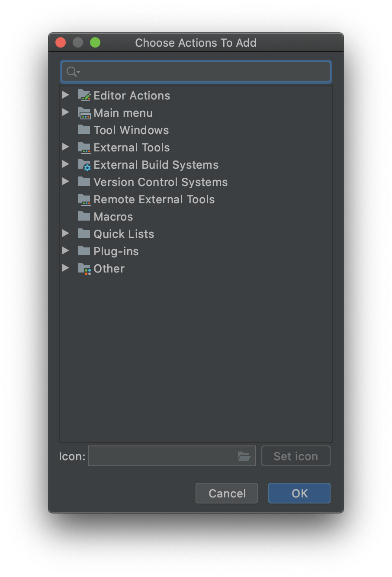Screen dimensions: 392x577
Task: Select the External Build Systems row
Action: tap(196, 164)
